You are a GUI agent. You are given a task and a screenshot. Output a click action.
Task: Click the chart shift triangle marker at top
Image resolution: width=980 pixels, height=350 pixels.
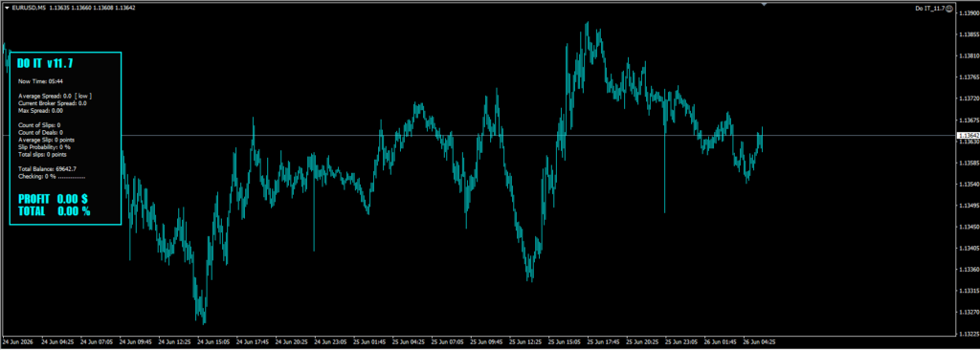click(763, 5)
